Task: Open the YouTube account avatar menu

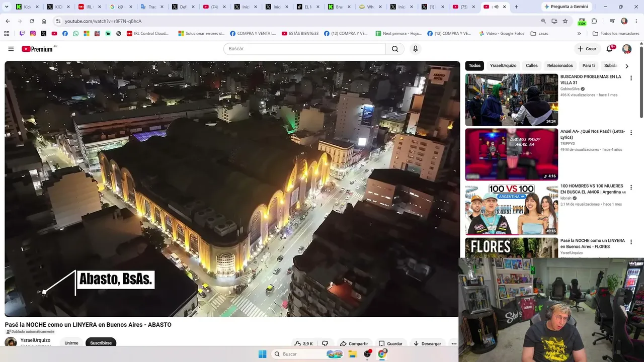Action: tap(627, 49)
